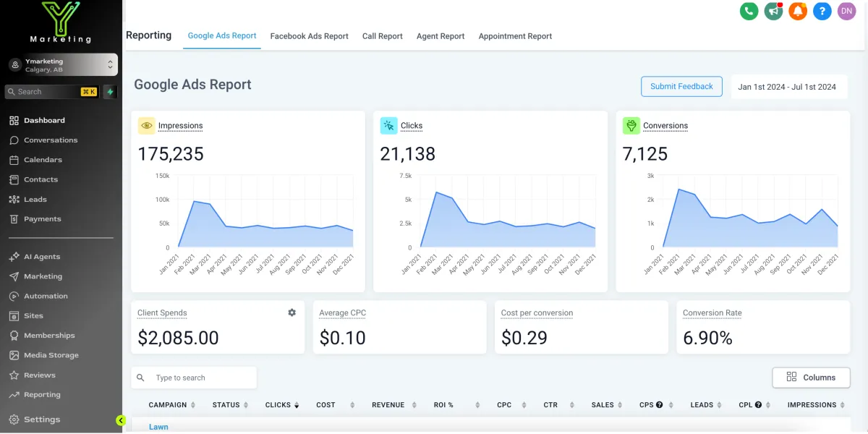Open the orange notifications bell
Image resolution: width=868 pixels, height=434 pixels.
798,11
